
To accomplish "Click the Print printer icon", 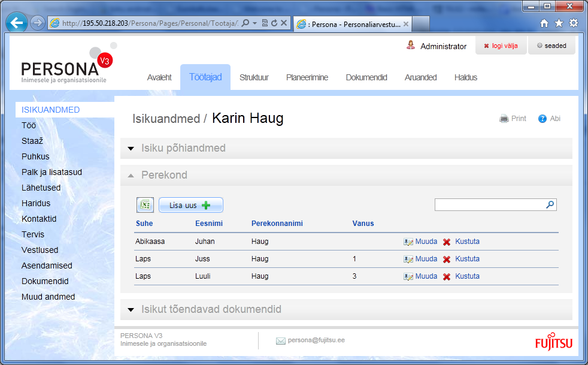I will point(504,119).
